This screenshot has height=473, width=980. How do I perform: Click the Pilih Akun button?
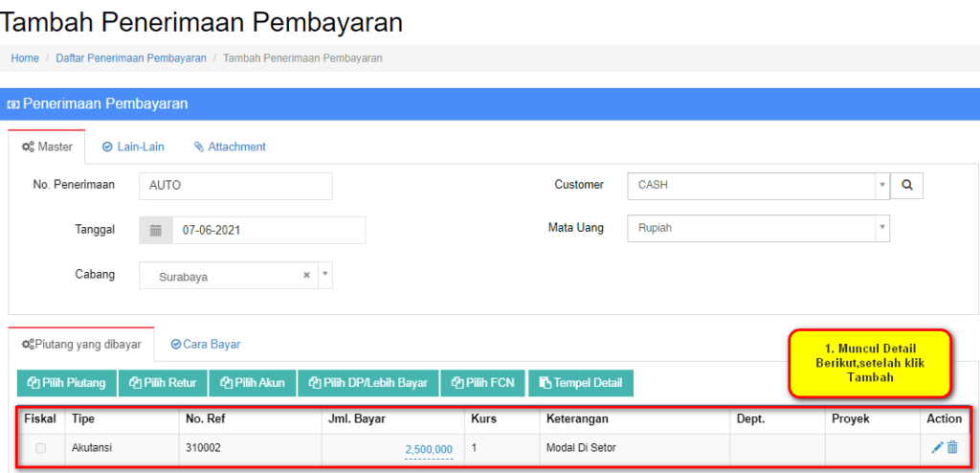252,383
